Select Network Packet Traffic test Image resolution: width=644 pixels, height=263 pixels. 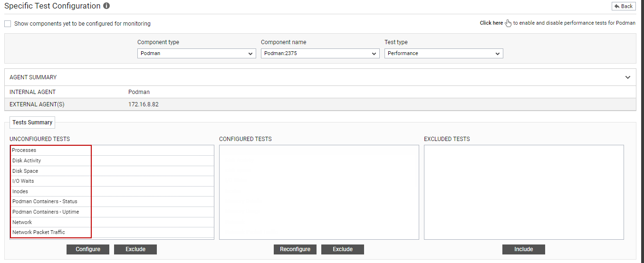click(112, 233)
